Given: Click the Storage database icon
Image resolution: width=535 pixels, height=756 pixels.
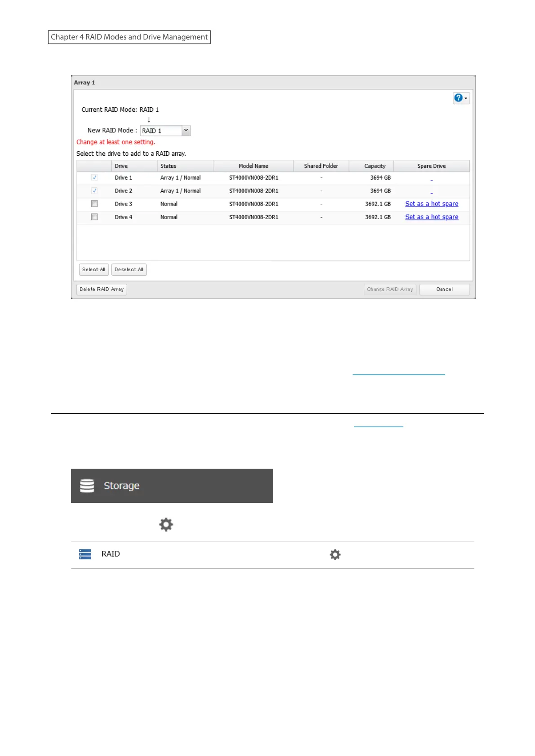Looking at the screenshot, I should tap(87, 486).
